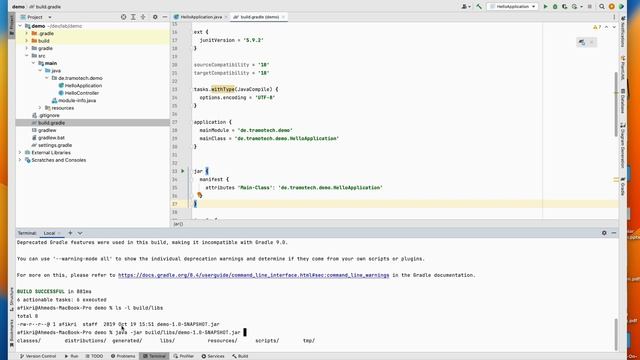Click the colorful JetBrains Toolbox icon

(x=621, y=7)
